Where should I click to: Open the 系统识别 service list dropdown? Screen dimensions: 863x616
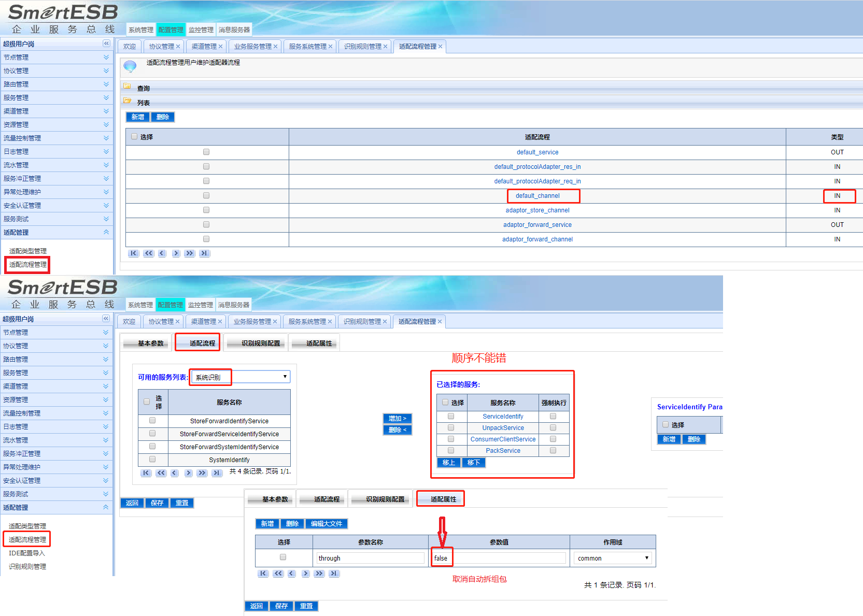240,377
